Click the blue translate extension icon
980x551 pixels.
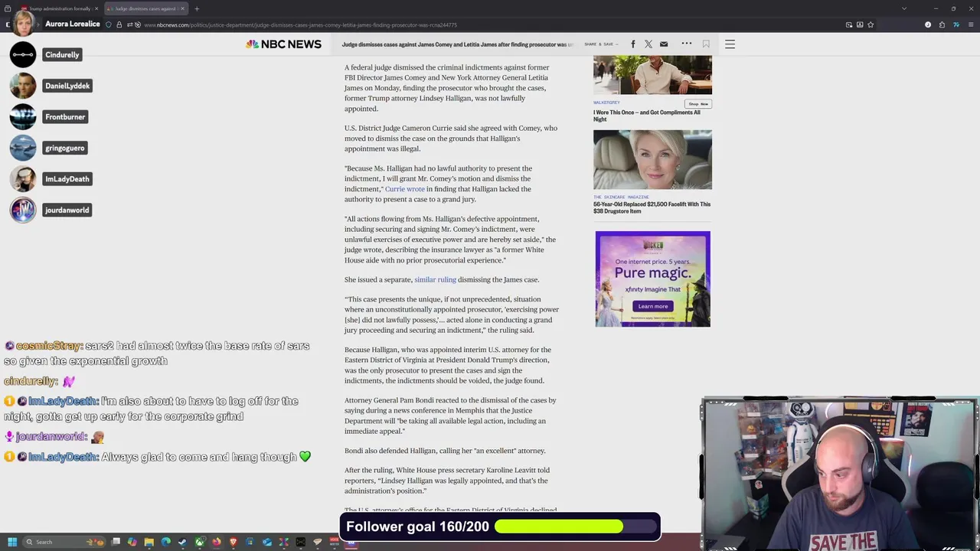(x=956, y=24)
